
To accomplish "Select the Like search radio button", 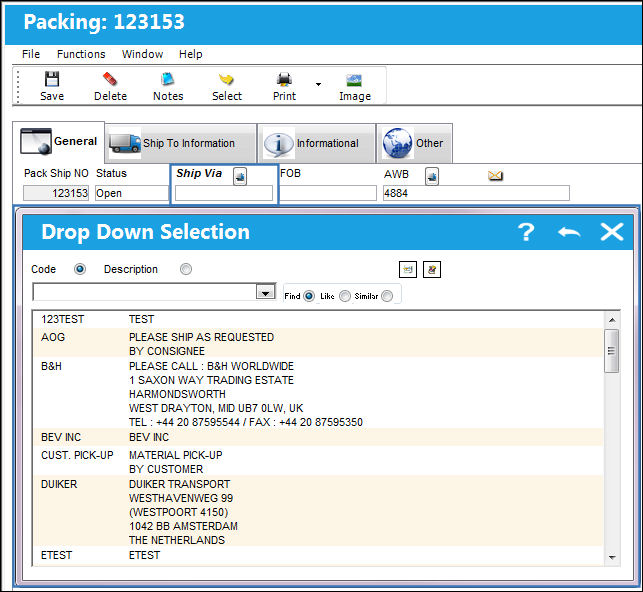I will tap(345, 296).
